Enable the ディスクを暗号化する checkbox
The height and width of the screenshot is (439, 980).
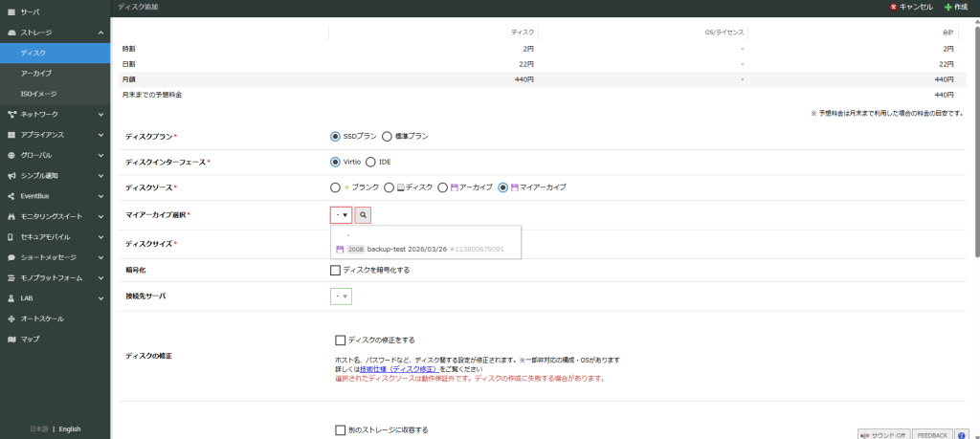click(336, 270)
